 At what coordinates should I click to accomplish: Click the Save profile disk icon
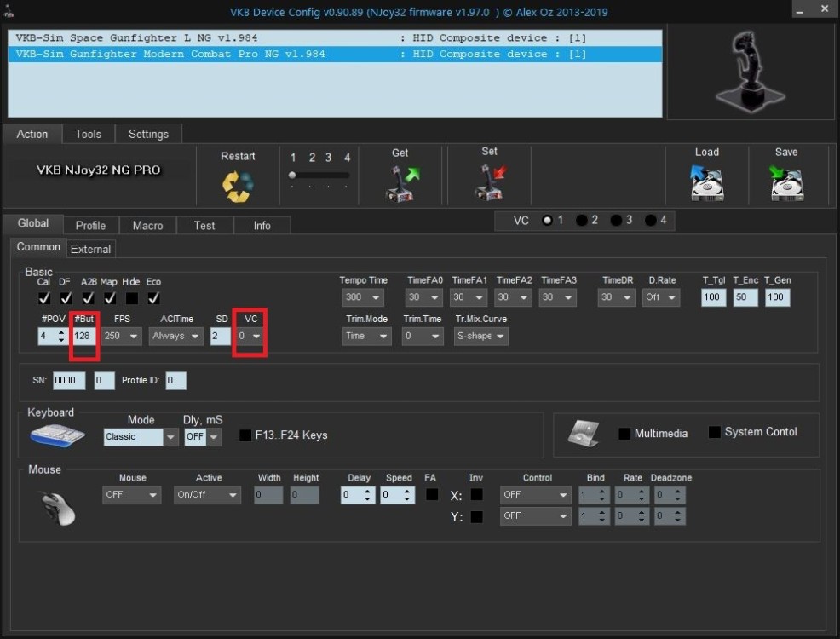pyautogui.click(x=786, y=182)
